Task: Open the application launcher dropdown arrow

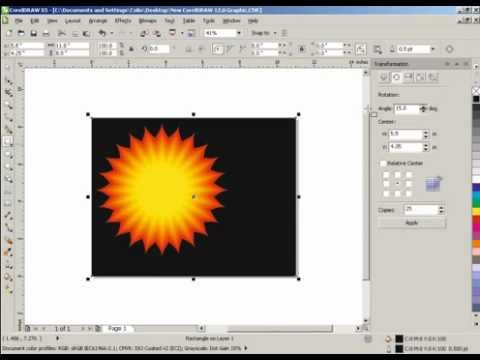Action: 182,33
